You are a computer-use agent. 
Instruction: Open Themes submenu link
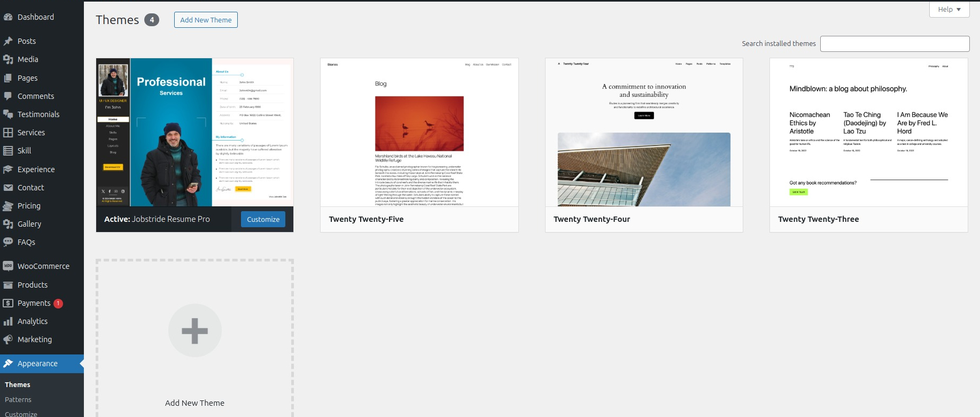click(18, 385)
